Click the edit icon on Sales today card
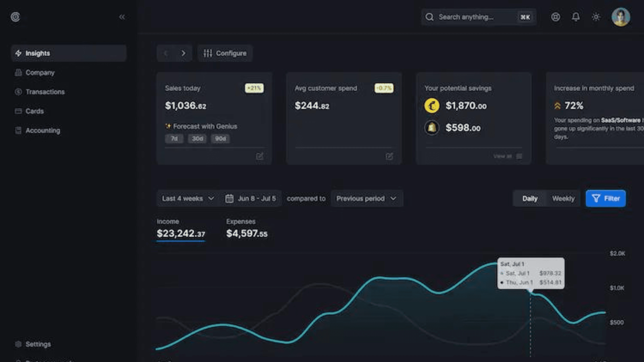Viewport: 644px width, 362px height. (260, 156)
